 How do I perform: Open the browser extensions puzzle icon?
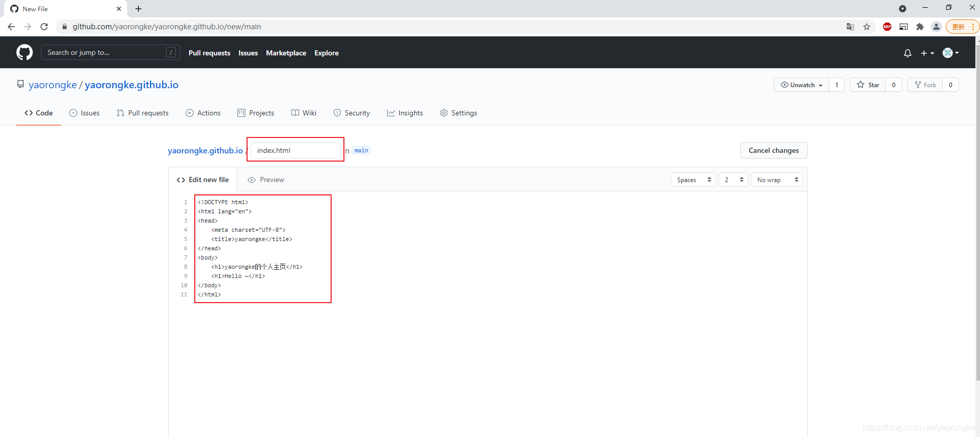click(920, 27)
